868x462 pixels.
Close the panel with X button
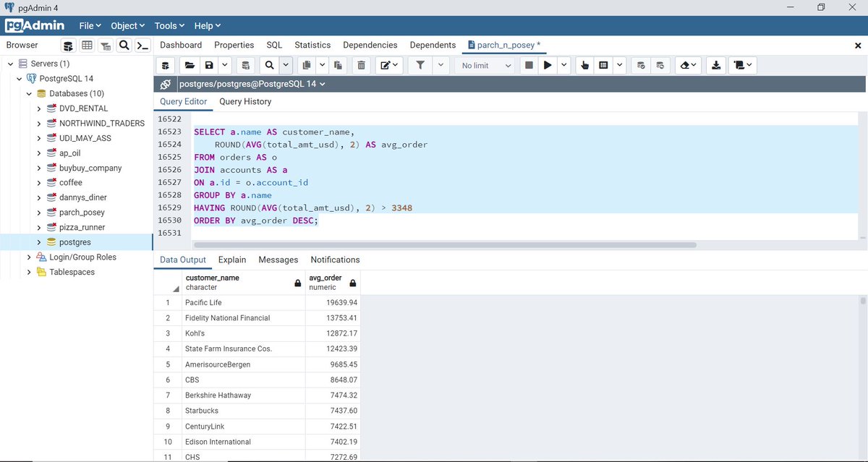click(858, 46)
